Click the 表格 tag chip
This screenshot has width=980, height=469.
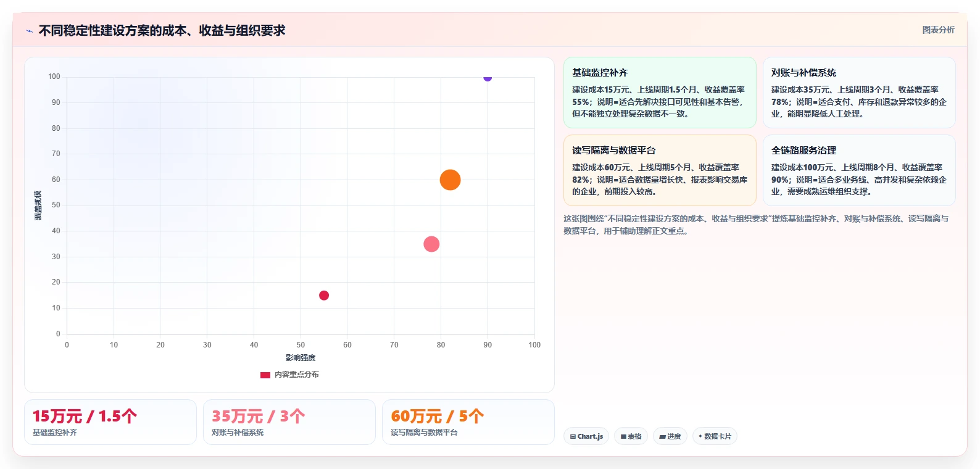tap(631, 436)
